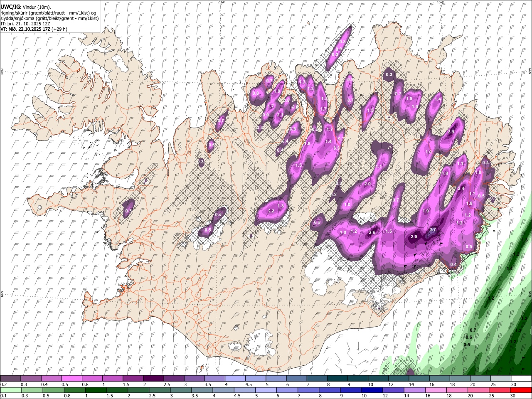Click the 'VT: Mið. 22.10.2025 17Z (+29 h)' line
The image size is (532, 399).
pos(34,29)
